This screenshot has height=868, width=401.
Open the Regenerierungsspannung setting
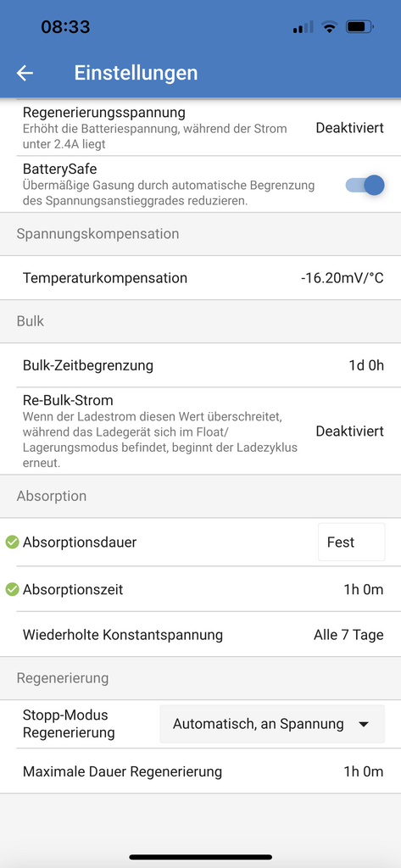point(200,128)
